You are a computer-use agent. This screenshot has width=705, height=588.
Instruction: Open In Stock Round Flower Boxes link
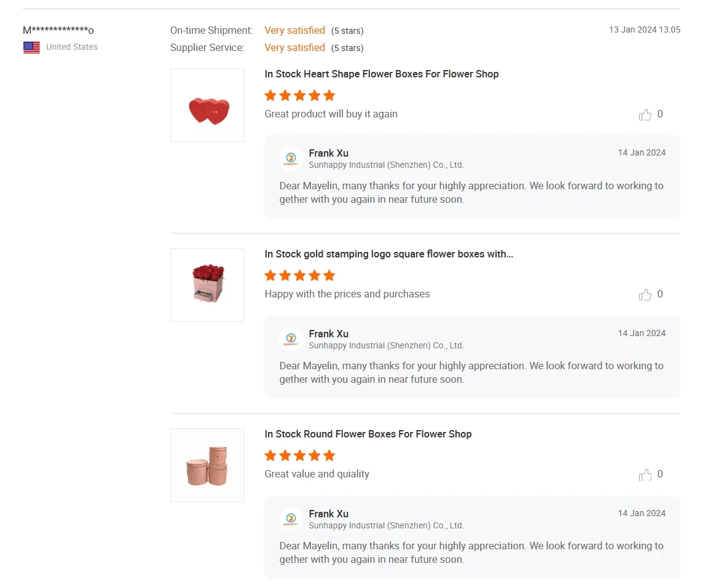pyautogui.click(x=368, y=434)
